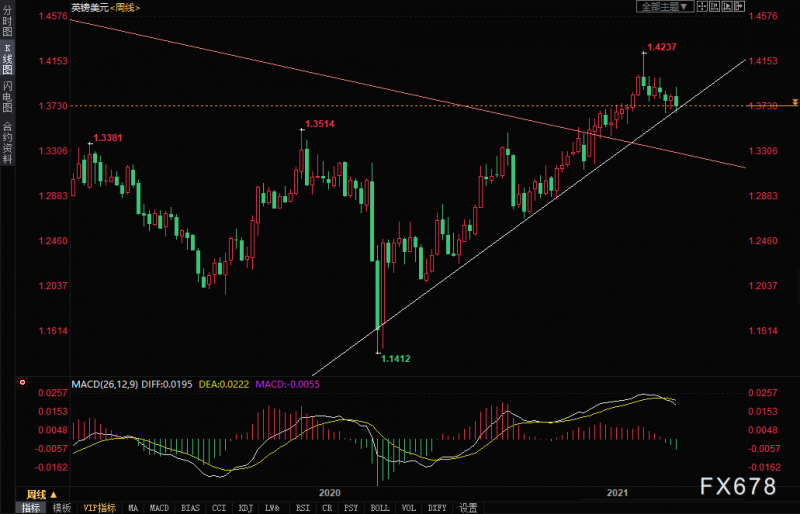Click the red icon left of MACD title
Screen dimensions: 800x514
(22, 382)
